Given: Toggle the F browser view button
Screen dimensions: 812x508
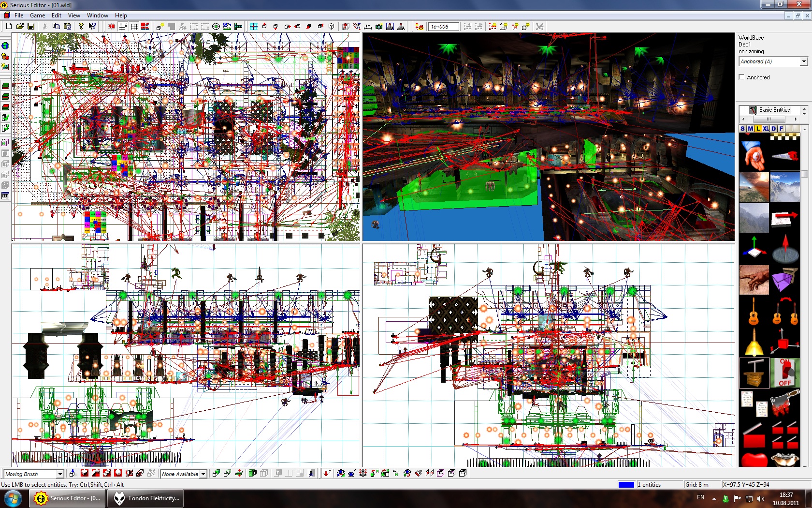Looking at the screenshot, I should coord(782,129).
